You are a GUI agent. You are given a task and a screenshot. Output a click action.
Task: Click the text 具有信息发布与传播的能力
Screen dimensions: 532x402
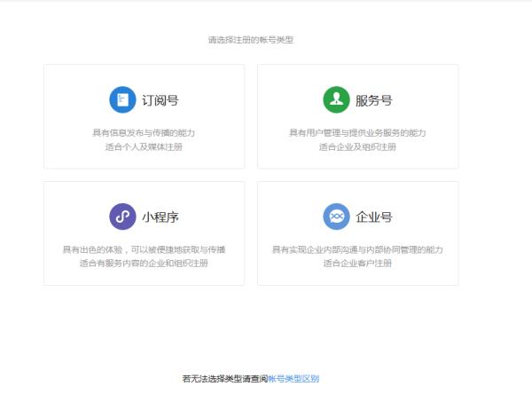(x=144, y=133)
